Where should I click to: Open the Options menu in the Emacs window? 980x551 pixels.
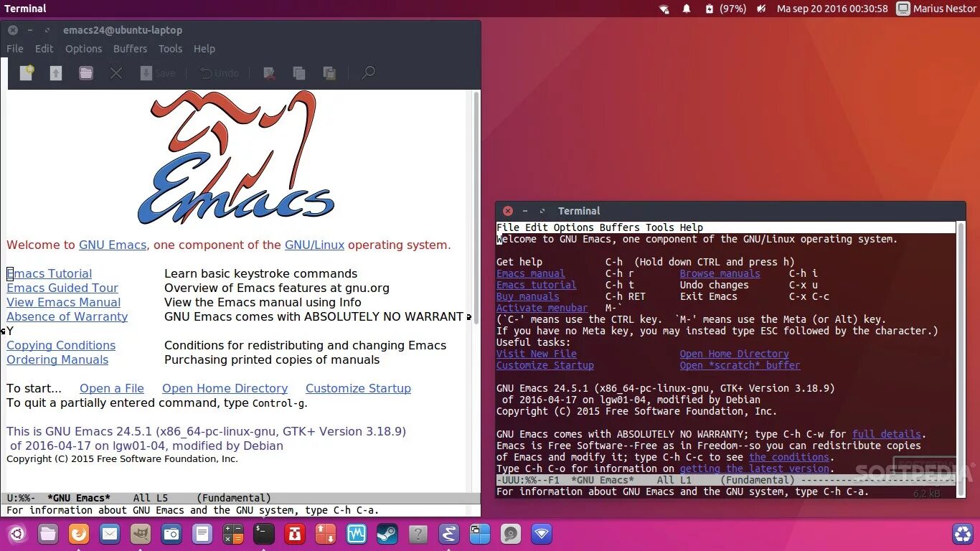(x=84, y=49)
